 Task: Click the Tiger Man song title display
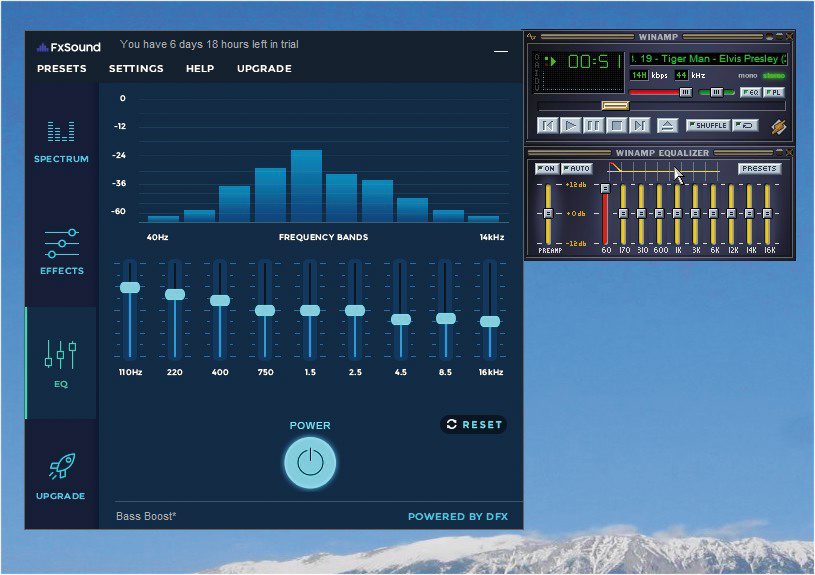click(x=709, y=59)
